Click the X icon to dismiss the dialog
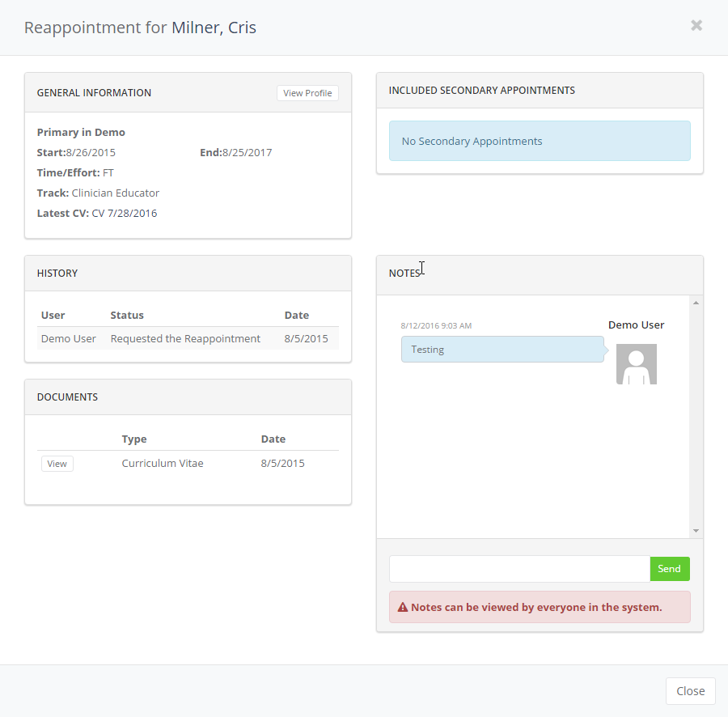The image size is (728, 717). pyautogui.click(x=696, y=25)
